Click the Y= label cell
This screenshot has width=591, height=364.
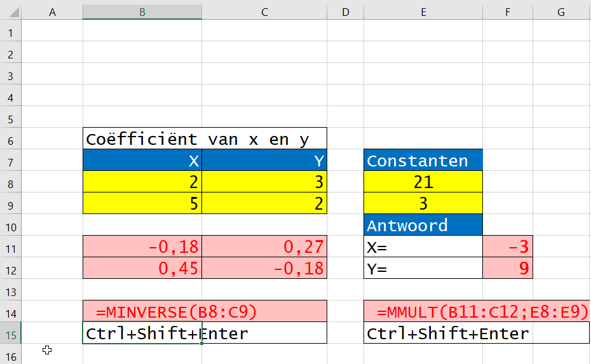423,268
